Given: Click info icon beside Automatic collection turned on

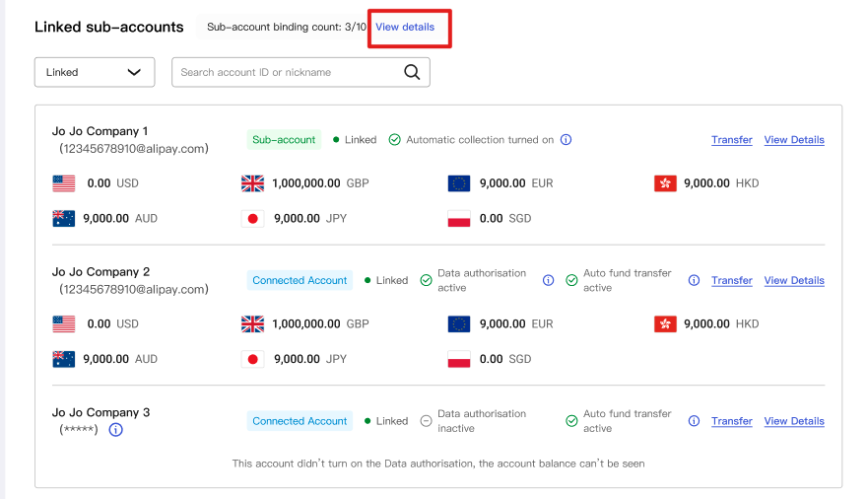Looking at the screenshot, I should point(567,140).
